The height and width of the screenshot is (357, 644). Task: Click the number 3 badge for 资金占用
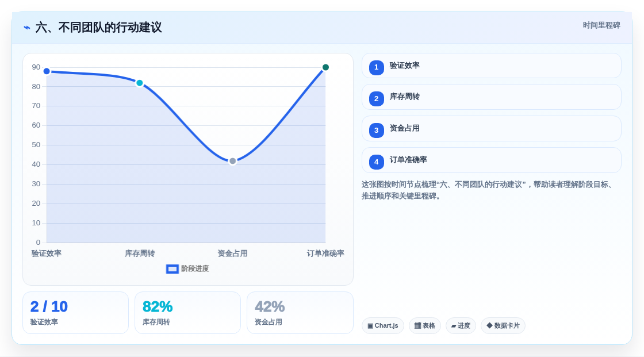click(x=376, y=130)
